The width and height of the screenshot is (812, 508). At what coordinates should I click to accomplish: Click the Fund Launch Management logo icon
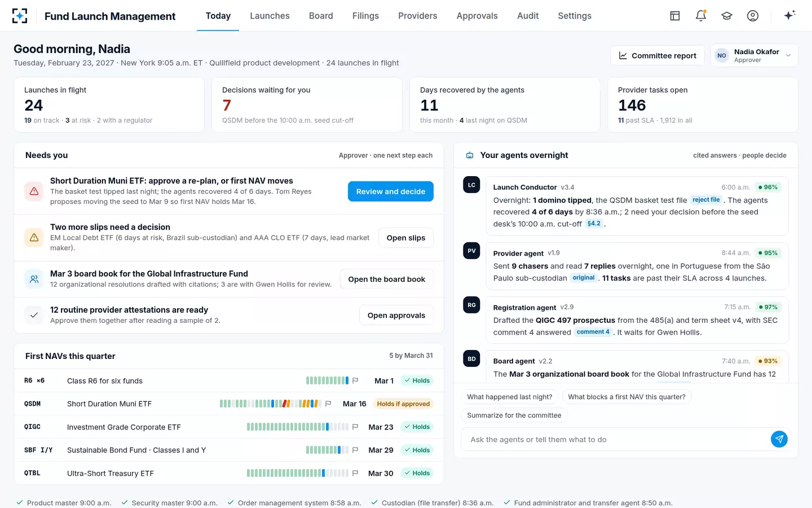(20, 16)
